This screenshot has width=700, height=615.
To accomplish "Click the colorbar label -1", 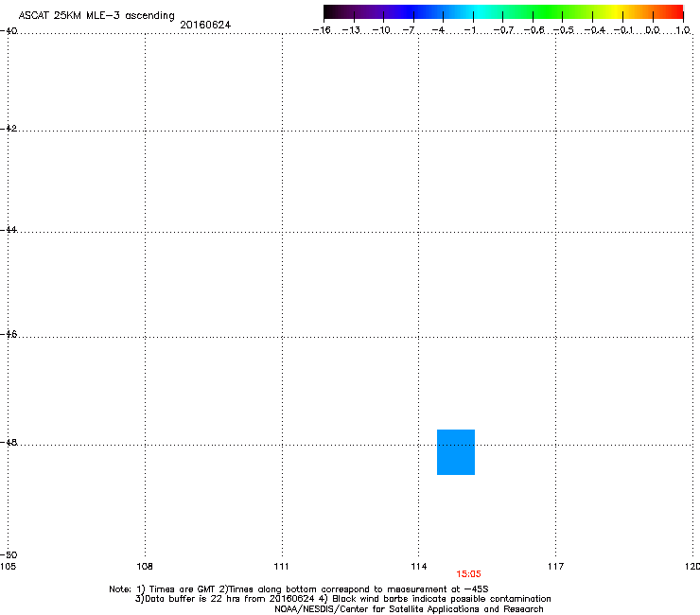I will (469, 30).
